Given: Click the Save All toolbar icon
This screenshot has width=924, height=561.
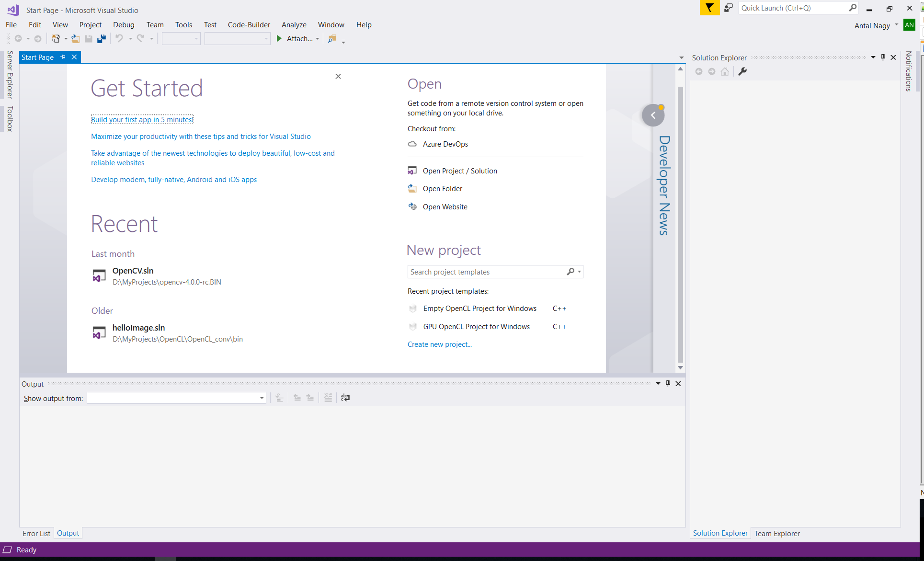Looking at the screenshot, I should tap(101, 38).
